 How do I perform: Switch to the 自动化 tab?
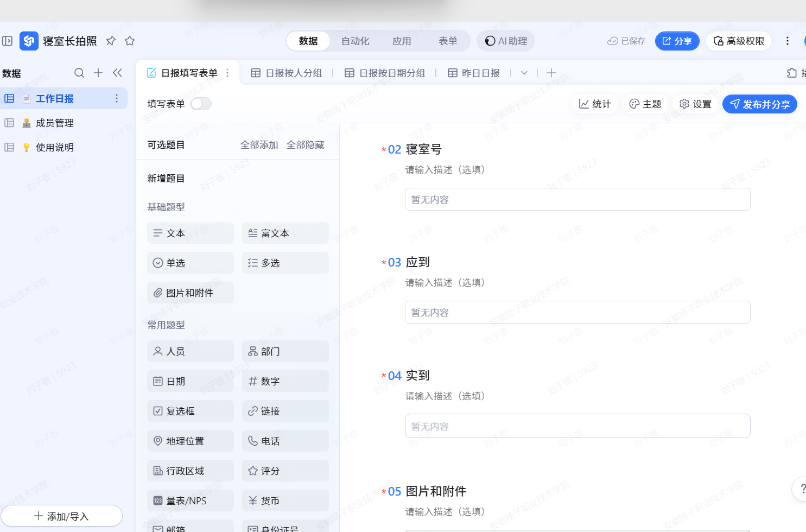coord(355,40)
